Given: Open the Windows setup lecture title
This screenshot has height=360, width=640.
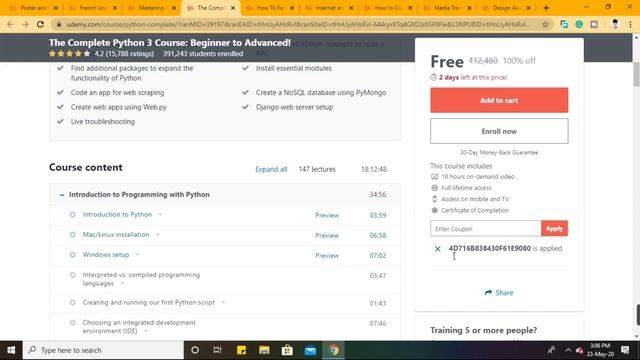Looking at the screenshot, I should tap(106, 255).
